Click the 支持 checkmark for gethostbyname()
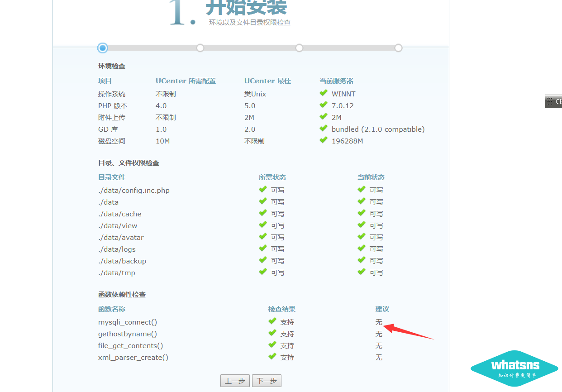Viewport: 562px width, 392px height. tap(272, 333)
